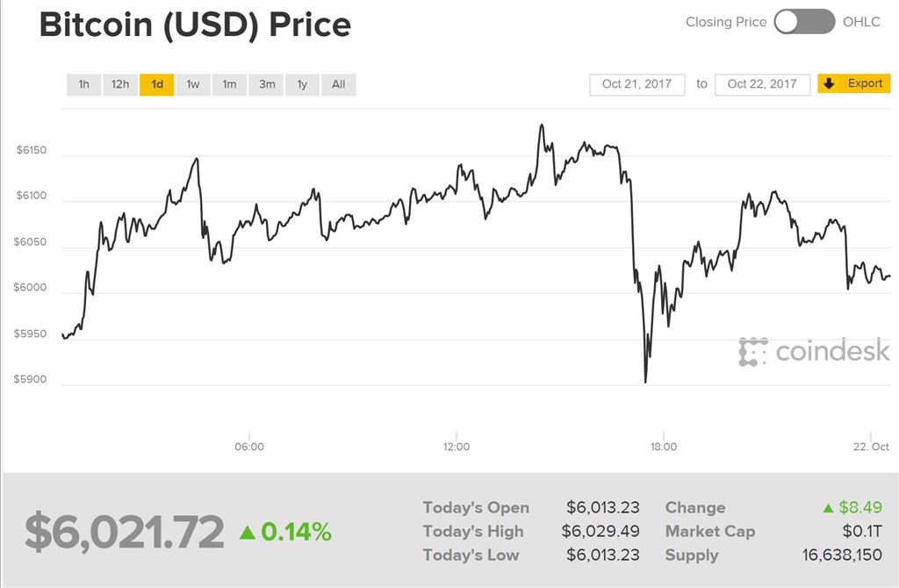Click the green price change arrow

coord(248,532)
